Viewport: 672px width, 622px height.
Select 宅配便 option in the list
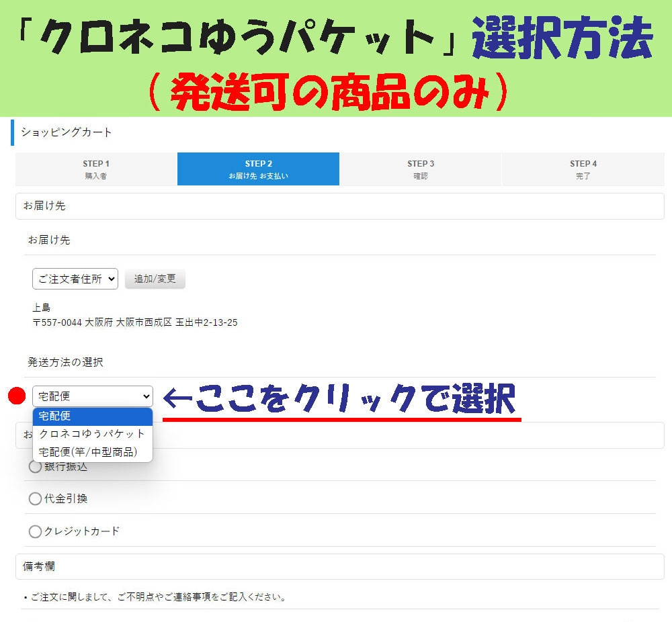point(93,416)
